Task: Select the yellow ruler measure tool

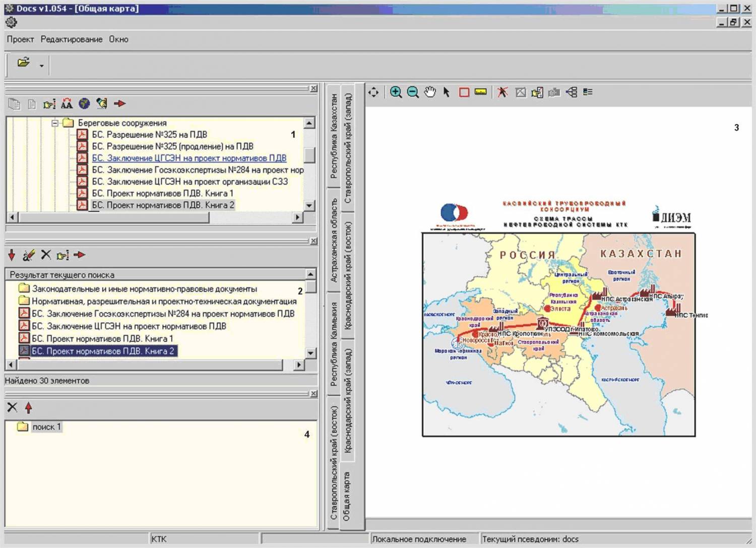Action: (481, 92)
